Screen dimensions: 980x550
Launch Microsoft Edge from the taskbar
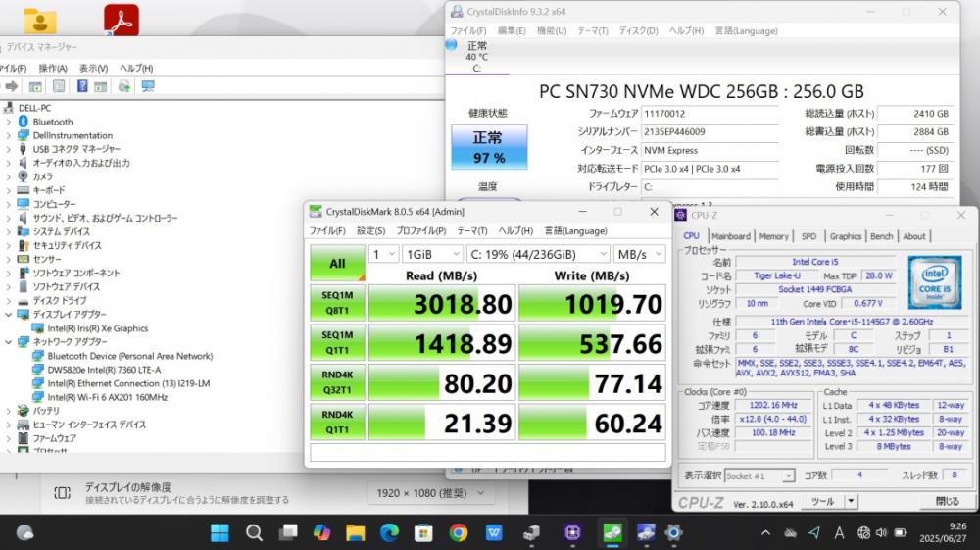coord(389,532)
